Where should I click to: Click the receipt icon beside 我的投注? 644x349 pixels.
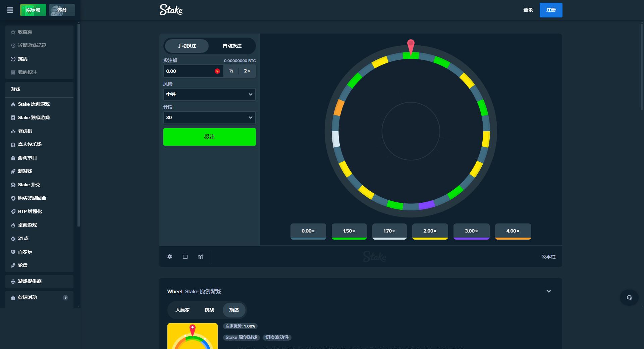(13, 72)
